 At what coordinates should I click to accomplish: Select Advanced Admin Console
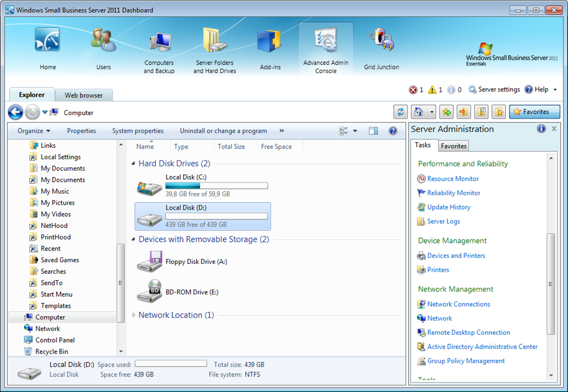[326, 49]
